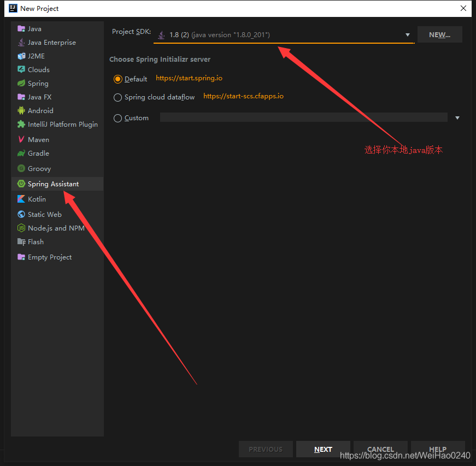Open the Project SDK dropdown arrow
The width and height of the screenshot is (476, 466).
(x=408, y=35)
